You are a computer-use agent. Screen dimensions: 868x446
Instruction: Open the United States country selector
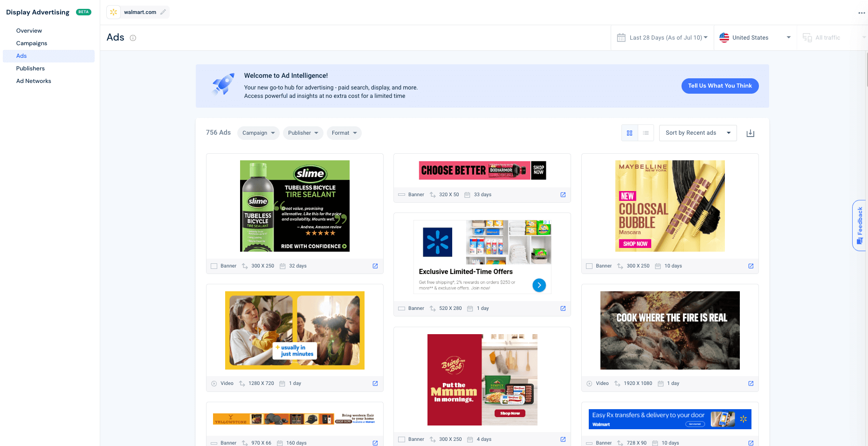[x=755, y=37]
